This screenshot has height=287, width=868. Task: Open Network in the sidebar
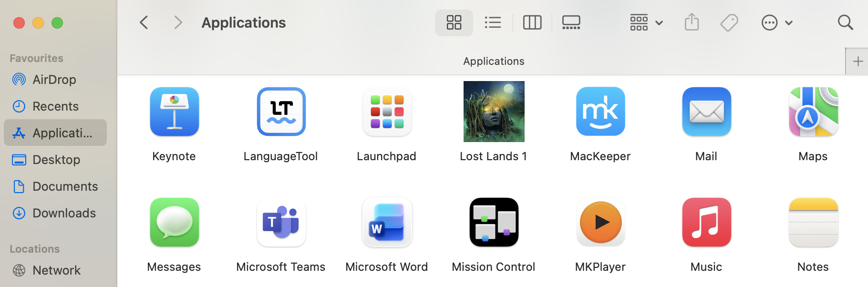55,270
